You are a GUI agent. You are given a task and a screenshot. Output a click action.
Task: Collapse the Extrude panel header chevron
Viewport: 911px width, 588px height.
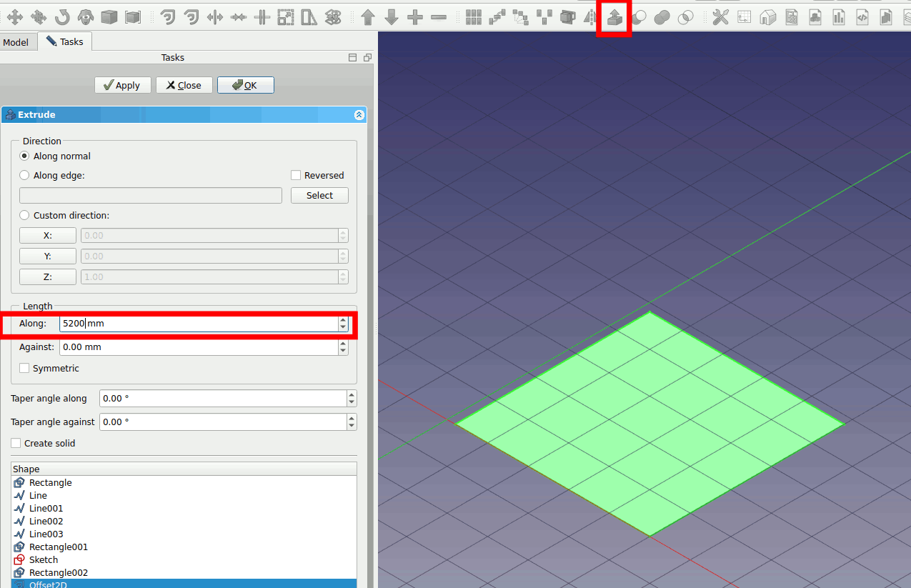click(x=359, y=115)
